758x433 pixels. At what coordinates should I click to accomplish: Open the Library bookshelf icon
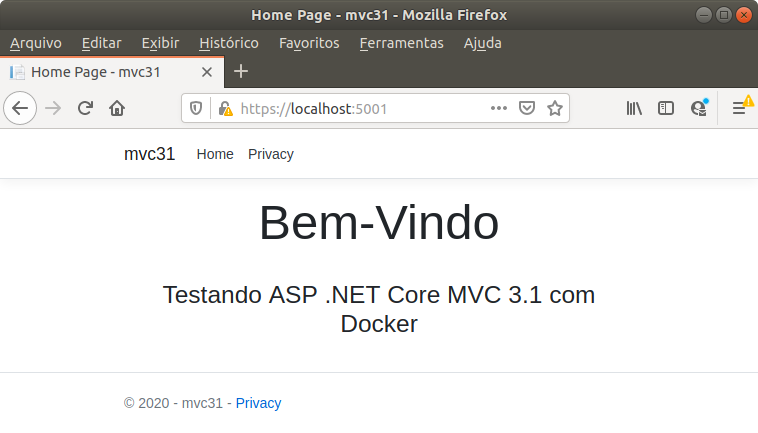pyautogui.click(x=634, y=108)
